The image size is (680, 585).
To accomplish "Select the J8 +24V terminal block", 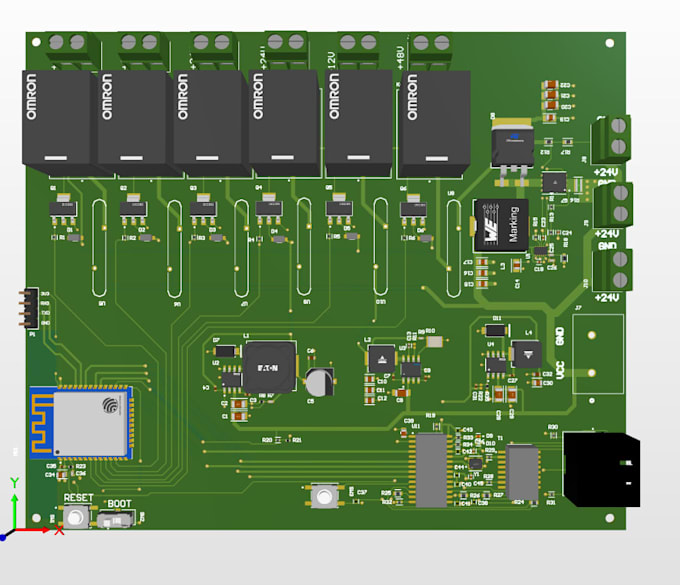I will pyautogui.click(x=611, y=139).
